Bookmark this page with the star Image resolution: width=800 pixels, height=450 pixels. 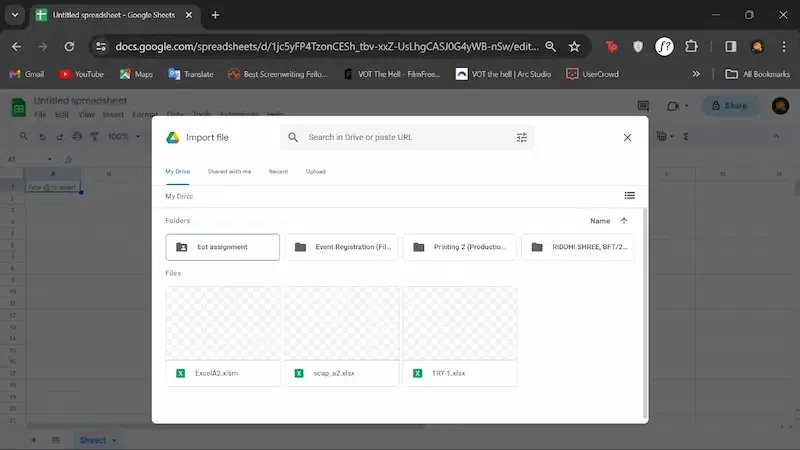574,46
